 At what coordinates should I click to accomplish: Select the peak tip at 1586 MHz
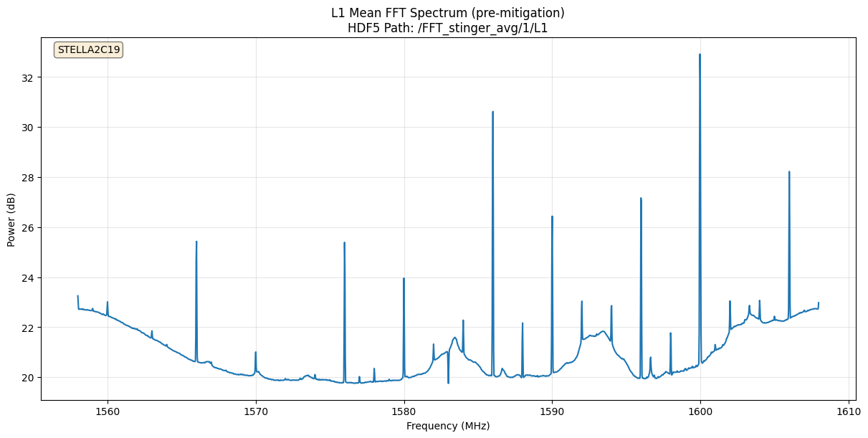(492, 112)
